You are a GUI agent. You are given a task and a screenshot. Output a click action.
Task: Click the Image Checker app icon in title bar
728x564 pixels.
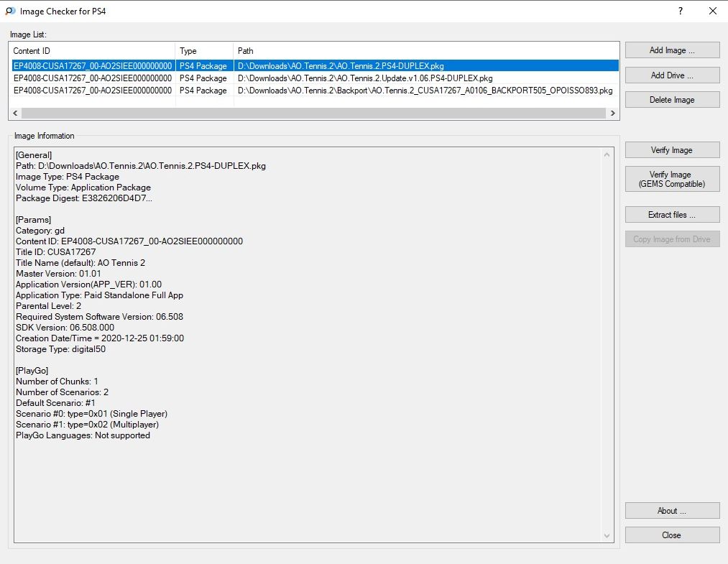click(10, 11)
